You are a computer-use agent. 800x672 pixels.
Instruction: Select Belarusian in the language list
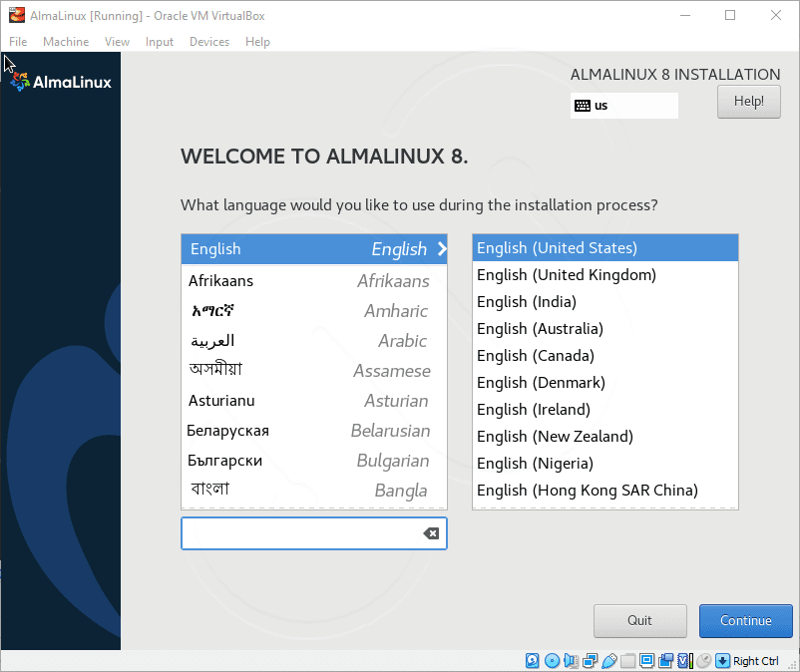314,431
